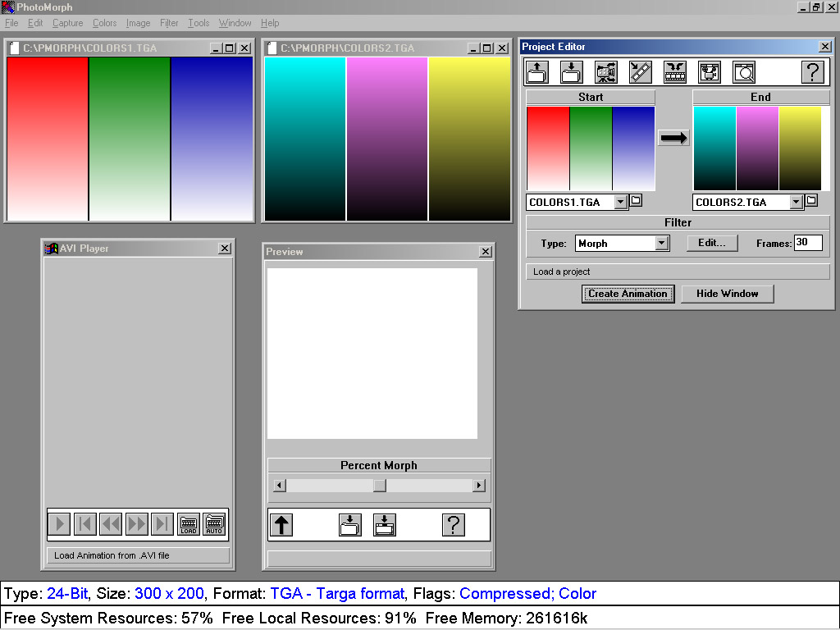Open the Preview window help question mark
This screenshot has height=630, width=840.
pyautogui.click(x=453, y=525)
